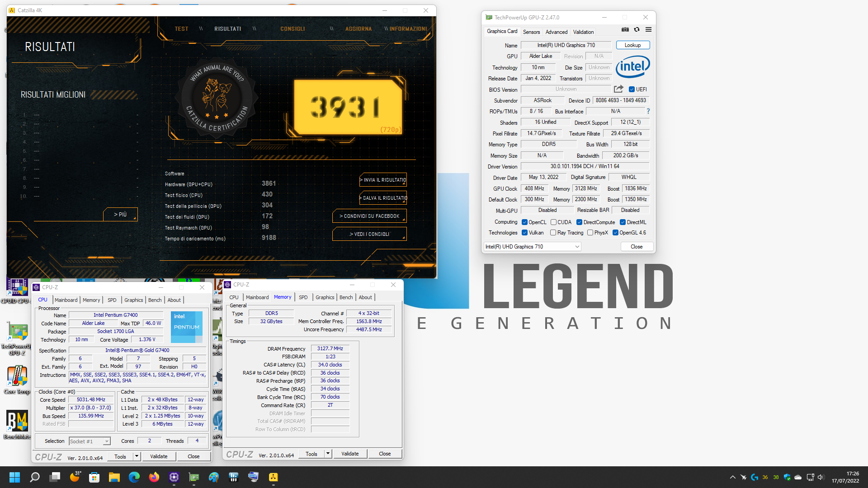Screen dimensions: 868x488
Task: Toggle the OpenGL 4.6 checkbox
Action: coord(615,233)
